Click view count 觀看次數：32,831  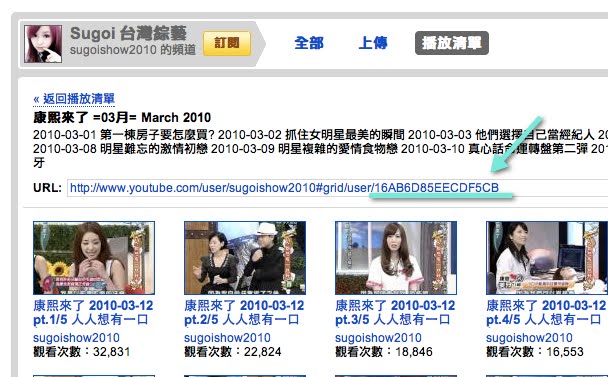[81, 352]
